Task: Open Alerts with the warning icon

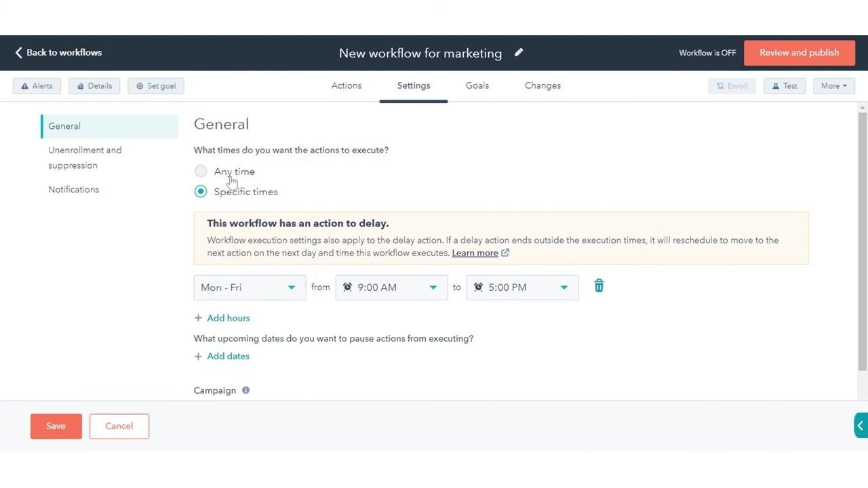Action: [x=37, y=86]
